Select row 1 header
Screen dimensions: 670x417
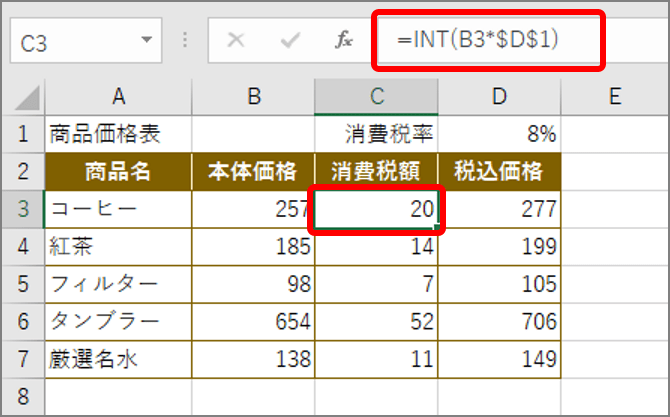(x=23, y=134)
